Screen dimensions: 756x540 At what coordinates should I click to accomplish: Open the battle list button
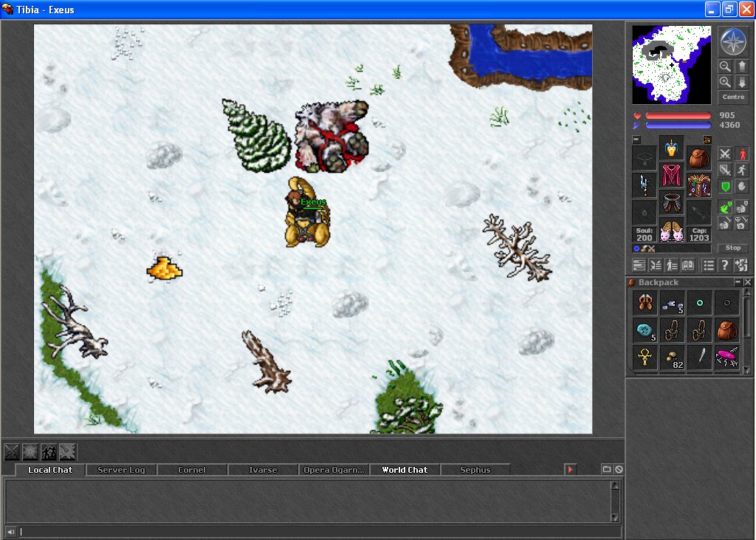click(x=656, y=265)
